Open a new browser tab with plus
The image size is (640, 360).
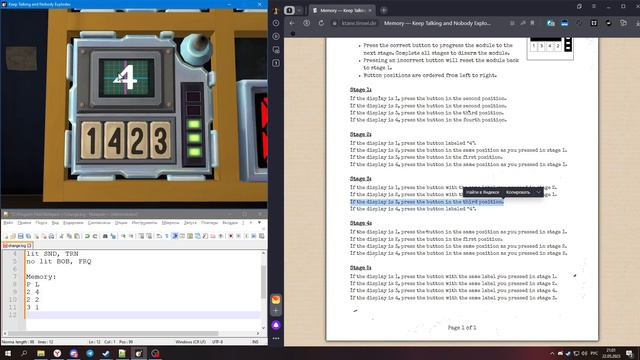384,10
